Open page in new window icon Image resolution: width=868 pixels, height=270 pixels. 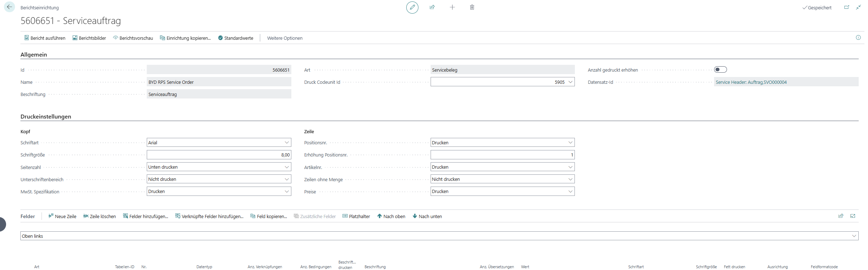click(847, 7)
